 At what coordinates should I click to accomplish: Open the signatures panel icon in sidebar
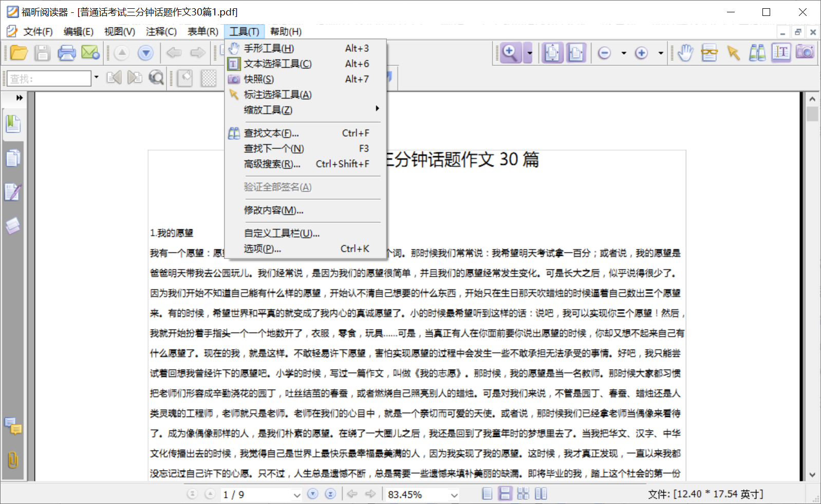point(13,192)
